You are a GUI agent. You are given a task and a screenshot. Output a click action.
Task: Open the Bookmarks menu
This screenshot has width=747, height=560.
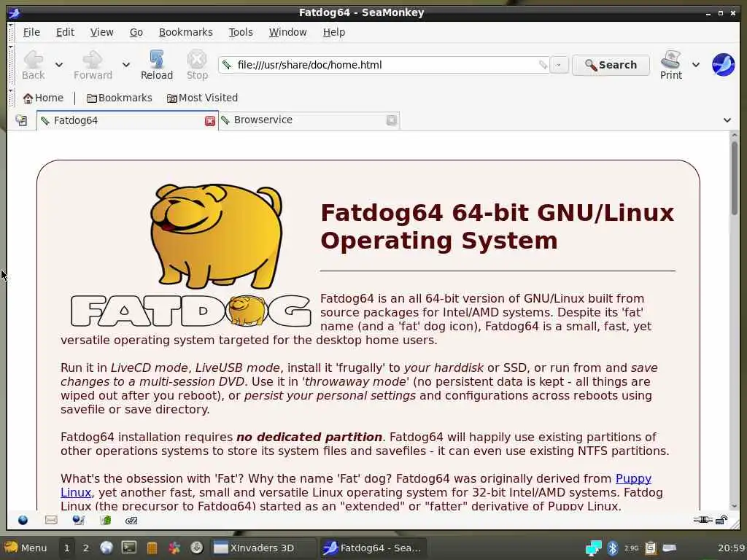pyautogui.click(x=186, y=32)
